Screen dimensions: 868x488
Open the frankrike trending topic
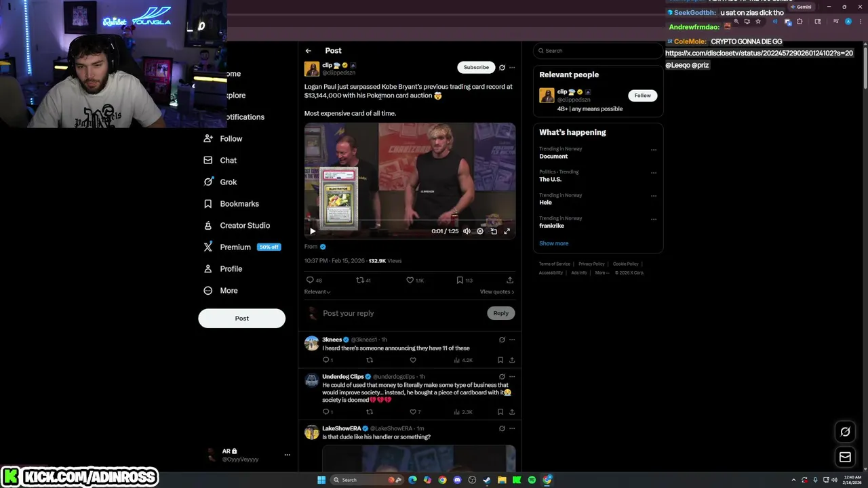(x=551, y=226)
